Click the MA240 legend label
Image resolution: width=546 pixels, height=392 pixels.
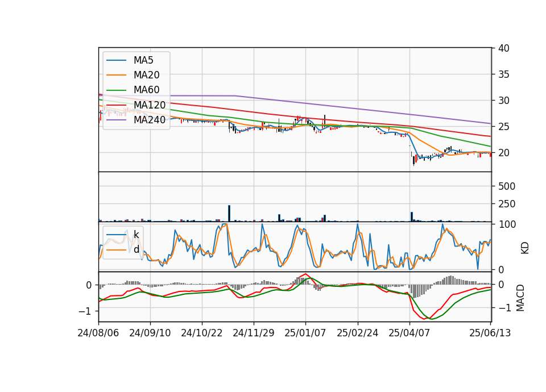[150, 120]
